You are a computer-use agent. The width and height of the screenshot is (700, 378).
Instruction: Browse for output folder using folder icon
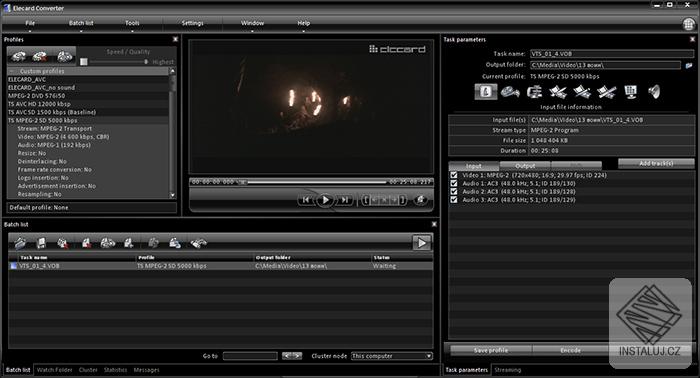[x=689, y=65]
